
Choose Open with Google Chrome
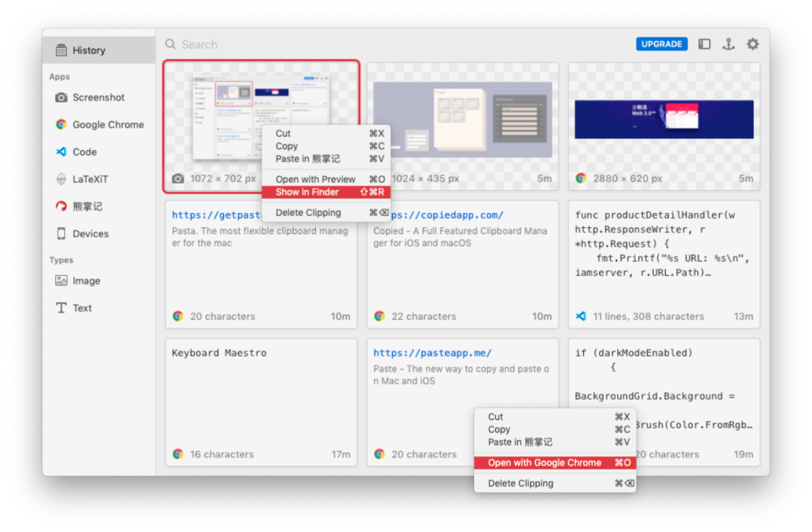(555, 463)
